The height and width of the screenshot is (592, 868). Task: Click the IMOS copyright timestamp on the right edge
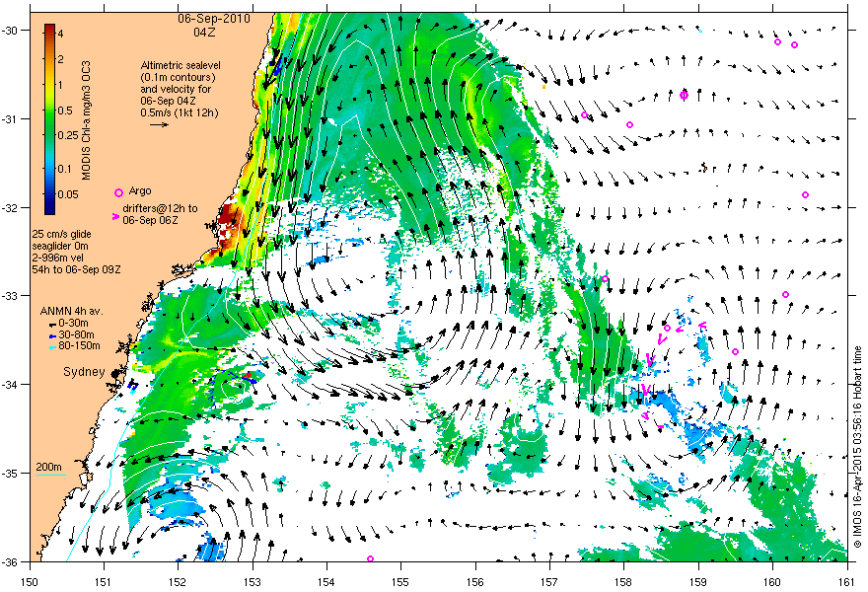click(858, 446)
